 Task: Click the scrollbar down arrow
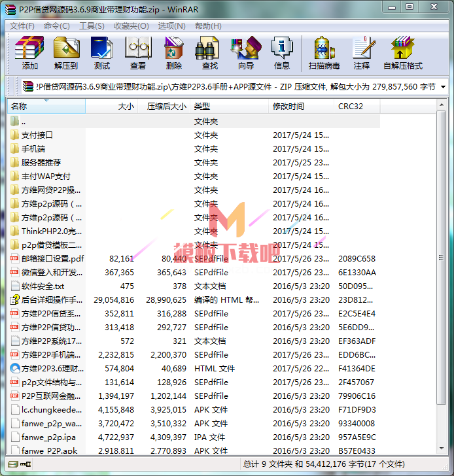coord(442,449)
